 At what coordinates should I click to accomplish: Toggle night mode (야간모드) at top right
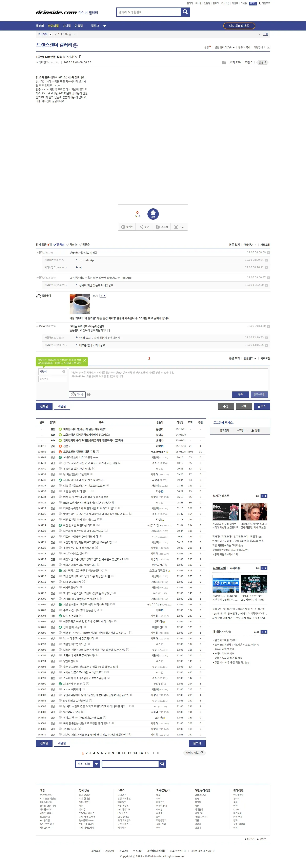click(x=264, y=3)
